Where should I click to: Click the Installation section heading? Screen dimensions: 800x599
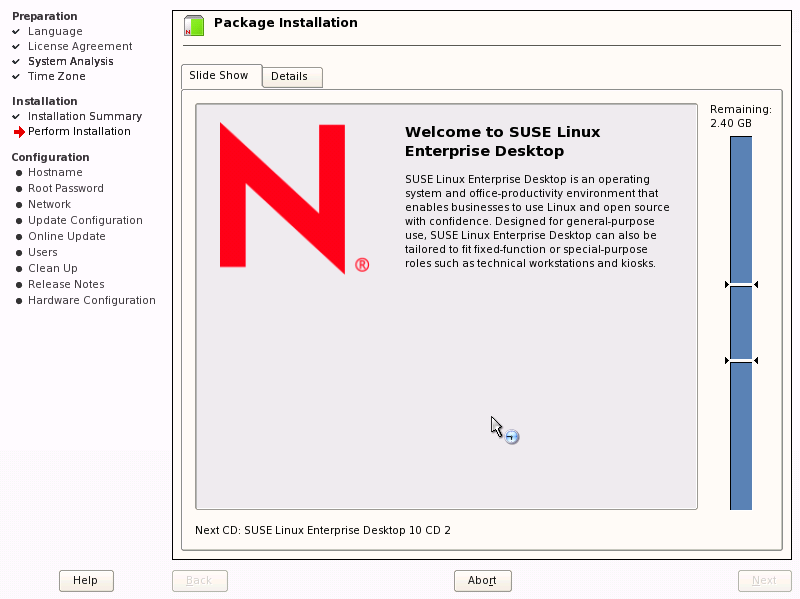(45, 101)
